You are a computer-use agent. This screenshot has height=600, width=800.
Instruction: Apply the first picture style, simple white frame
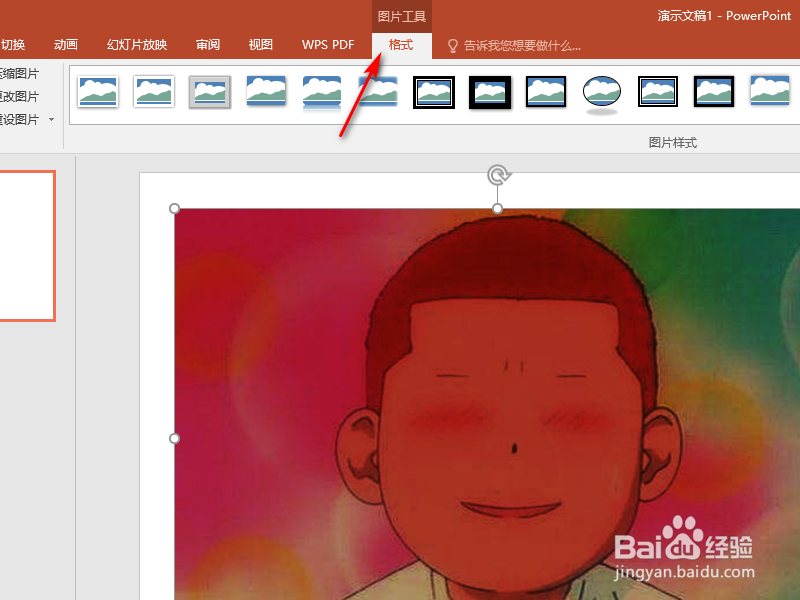click(x=98, y=92)
